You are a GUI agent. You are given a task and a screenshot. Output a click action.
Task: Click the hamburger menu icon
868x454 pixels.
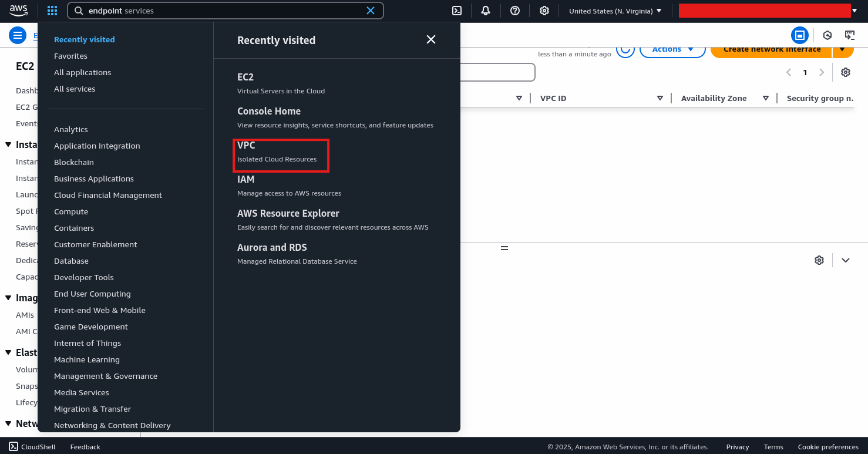pyautogui.click(x=18, y=35)
